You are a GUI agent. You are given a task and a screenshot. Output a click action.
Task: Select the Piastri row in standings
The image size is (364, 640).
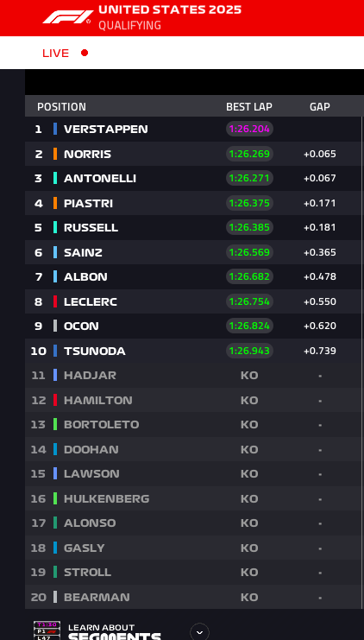pyautogui.click(x=194, y=203)
